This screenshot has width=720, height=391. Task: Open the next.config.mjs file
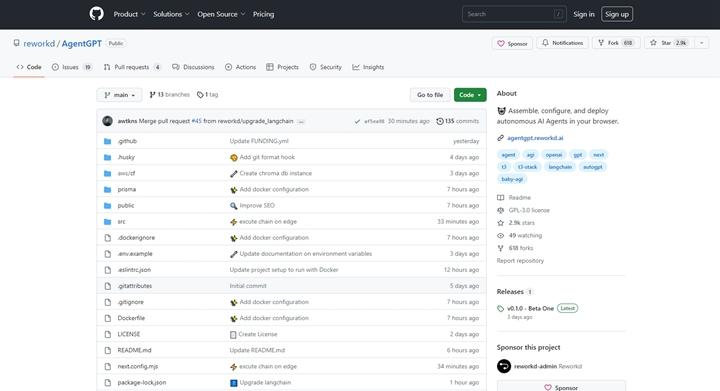pos(138,366)
